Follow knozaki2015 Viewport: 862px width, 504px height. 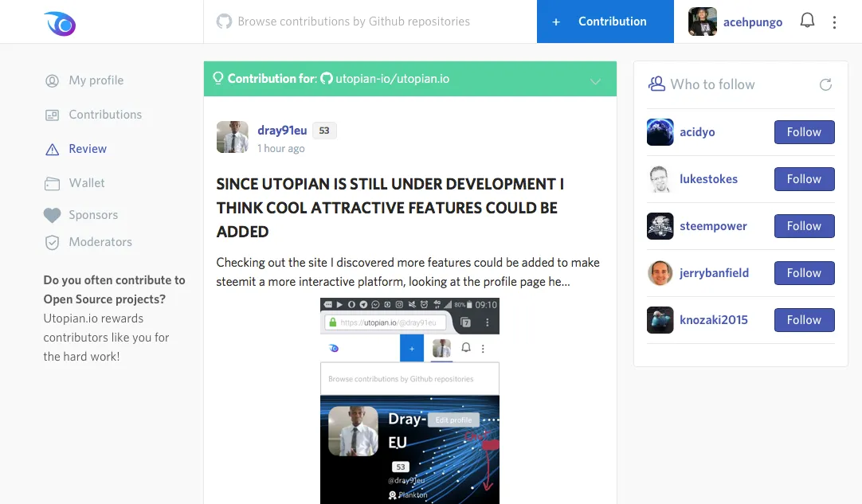[x=805, y=320]
